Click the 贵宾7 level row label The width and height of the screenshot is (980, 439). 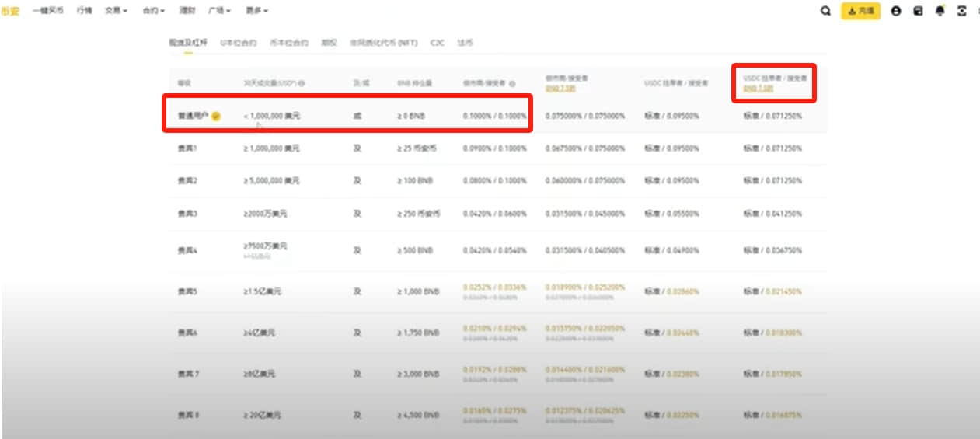(188, 374)
